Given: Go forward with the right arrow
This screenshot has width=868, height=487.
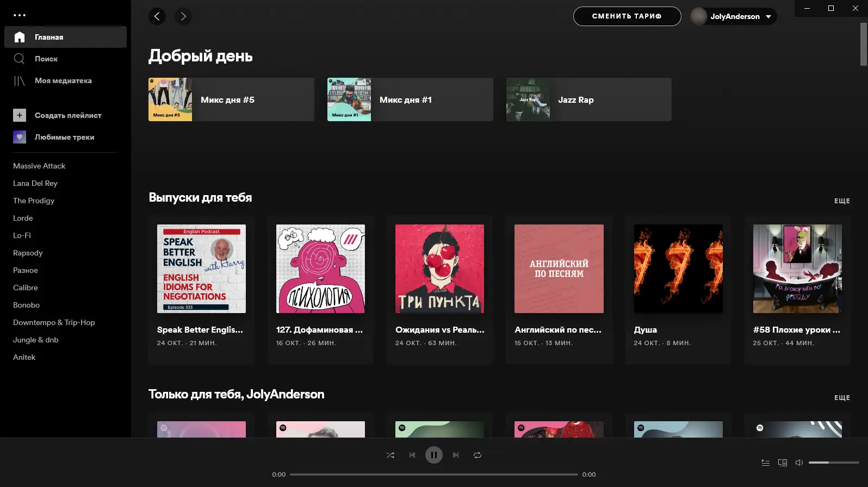Looking at the screenshot, I should [183, 16].
